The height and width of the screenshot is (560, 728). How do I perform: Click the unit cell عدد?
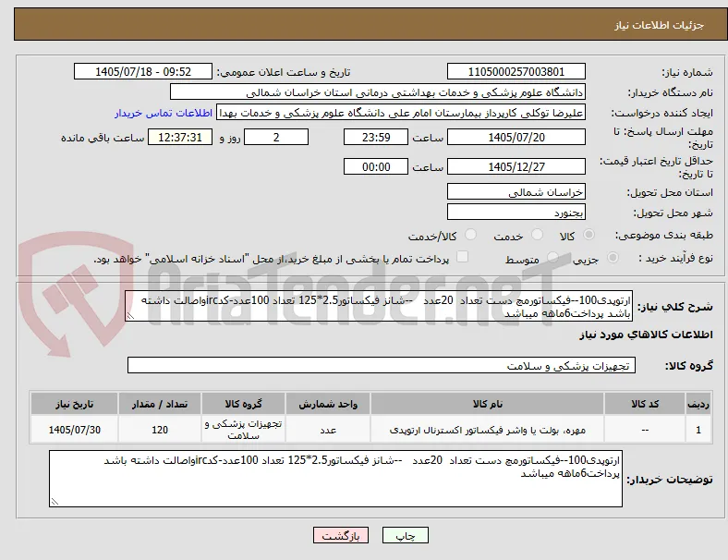pos(328,430)
